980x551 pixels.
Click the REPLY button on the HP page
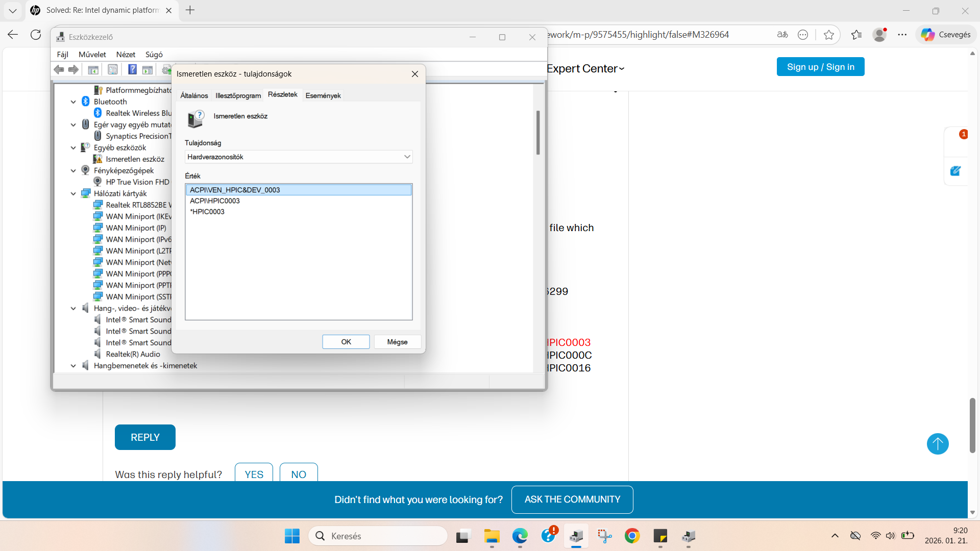coord(145,437)
